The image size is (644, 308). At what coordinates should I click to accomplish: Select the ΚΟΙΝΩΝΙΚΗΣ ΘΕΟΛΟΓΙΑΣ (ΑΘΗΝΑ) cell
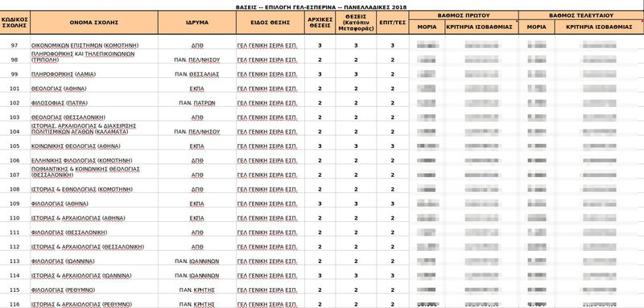(94, 146)
